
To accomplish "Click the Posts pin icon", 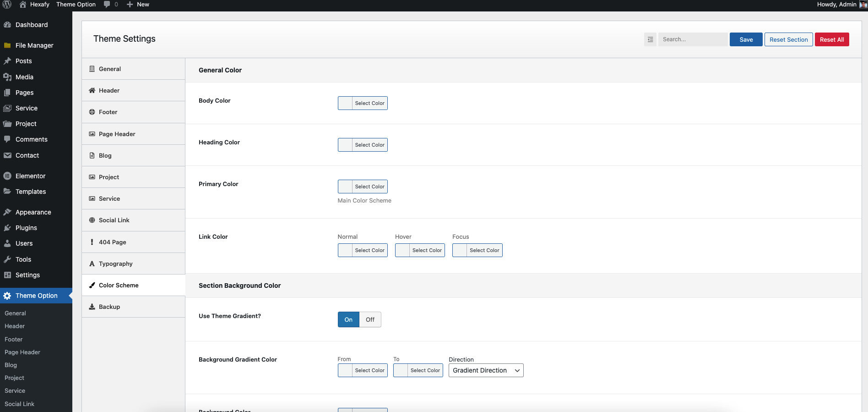I will click(x=7, y=61).
